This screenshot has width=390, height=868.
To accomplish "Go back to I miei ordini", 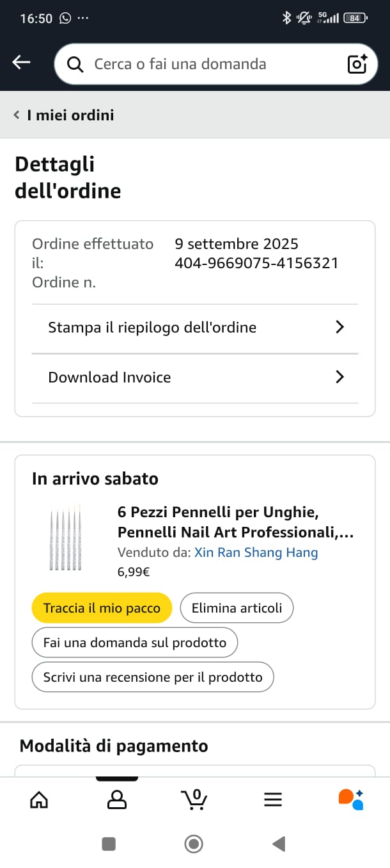I will [x=64, y=115].
